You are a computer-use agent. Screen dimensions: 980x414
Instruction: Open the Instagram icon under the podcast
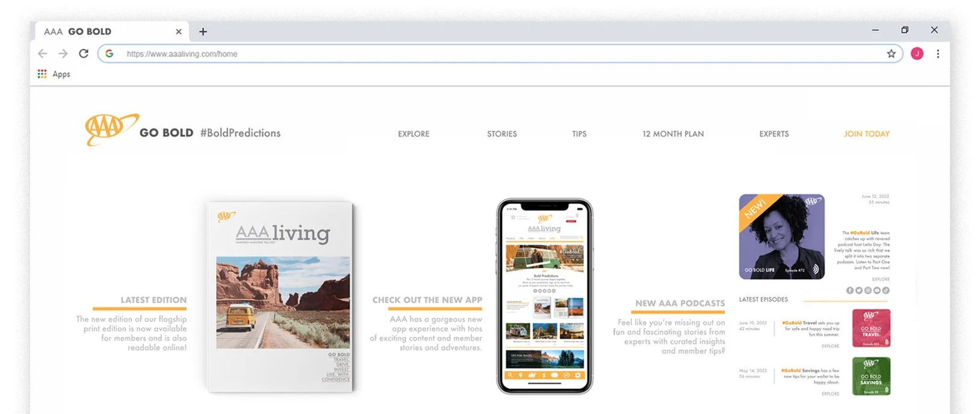[868, 290]
